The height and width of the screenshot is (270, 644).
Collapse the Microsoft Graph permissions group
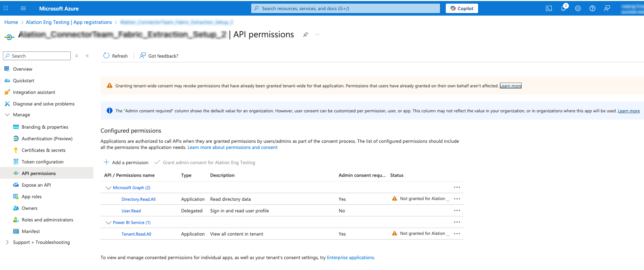[x=108, y=188]
